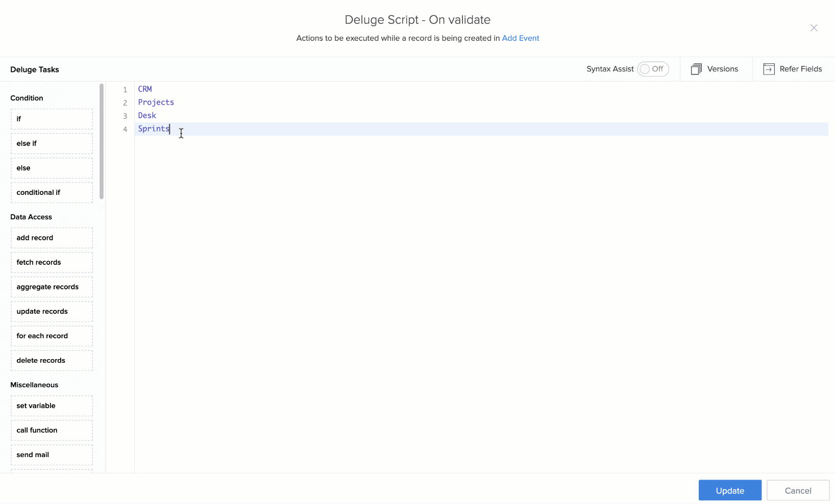The height and width of the screenshot is (504, 835).
Task: Insert the 'set variable' task
Action: click(52, 406)
